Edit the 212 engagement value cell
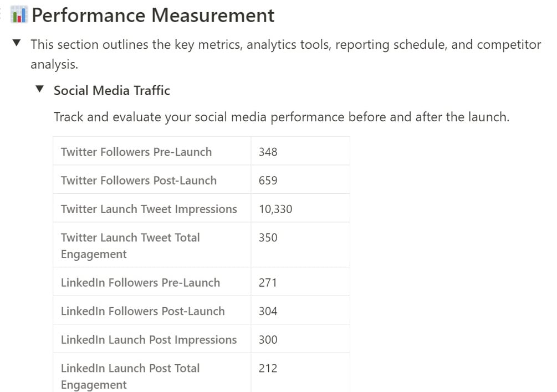 pos(300,373)
